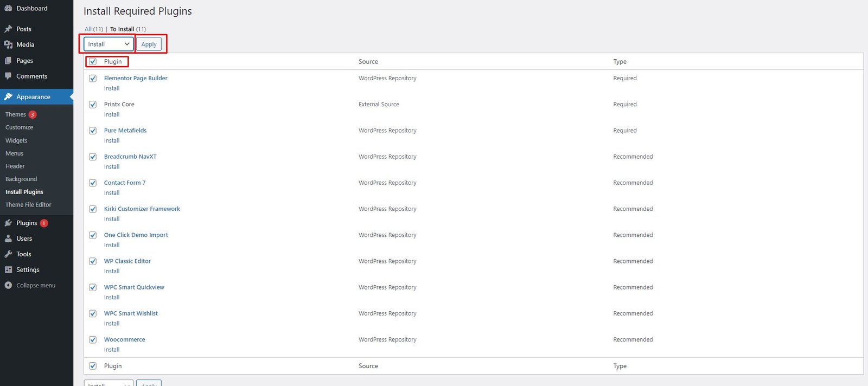Open the WPC Smart Wishlist link
The image size is (868, 386).
pyautogui.click(x=131, y=313)
